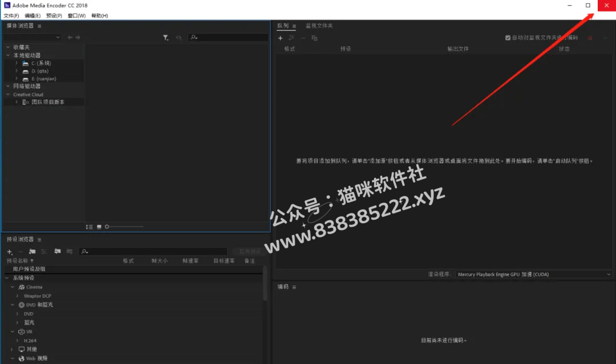Click the Media Browser back arrow
The height and width of the screenshot is (364, 616).
(70, 37)
